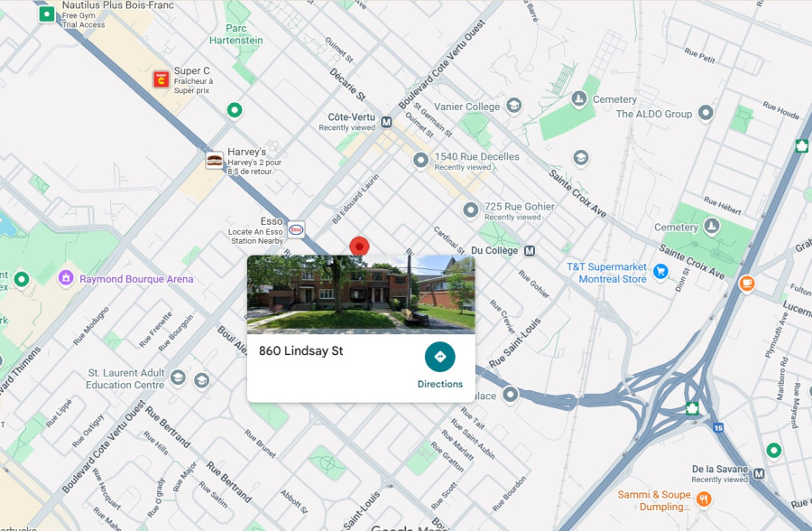Screen dimensions: 812x531
Task: Open the St. Laurent Adult Education Centre marker
Action: (x=178, y=377)
